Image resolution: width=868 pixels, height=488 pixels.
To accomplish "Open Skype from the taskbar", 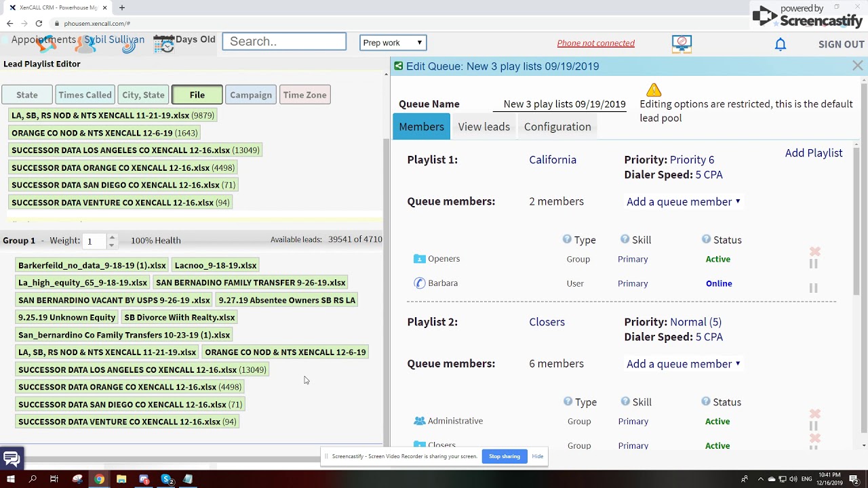I will [166, 479].
